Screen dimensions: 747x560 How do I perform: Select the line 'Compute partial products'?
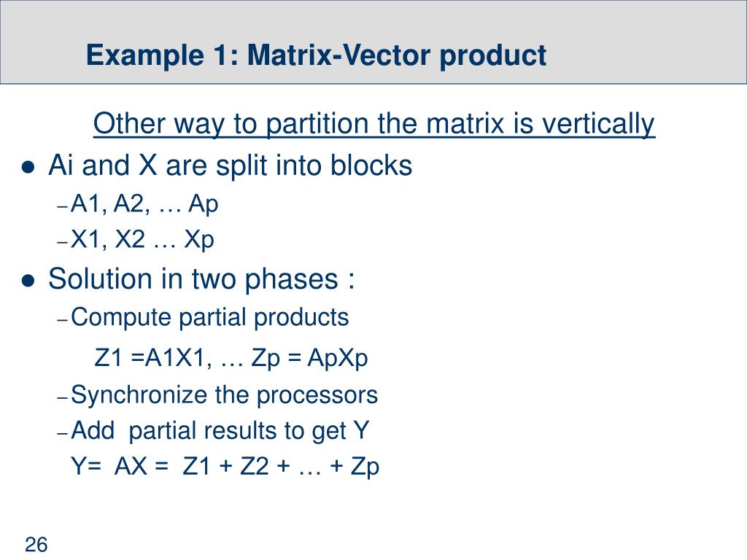coord(209,317)
